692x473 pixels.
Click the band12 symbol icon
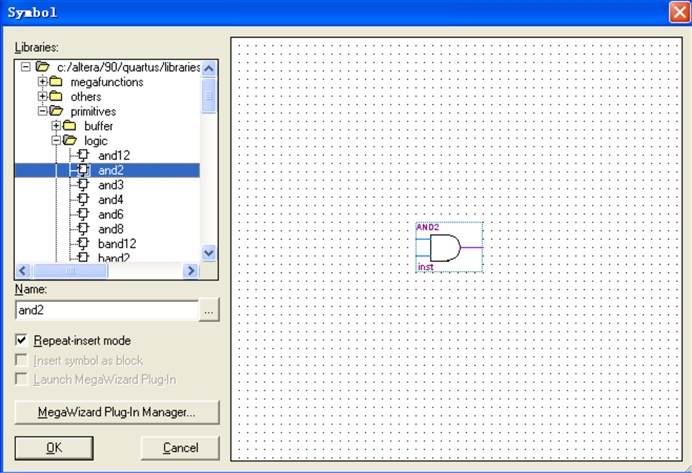tap(83, 243)
